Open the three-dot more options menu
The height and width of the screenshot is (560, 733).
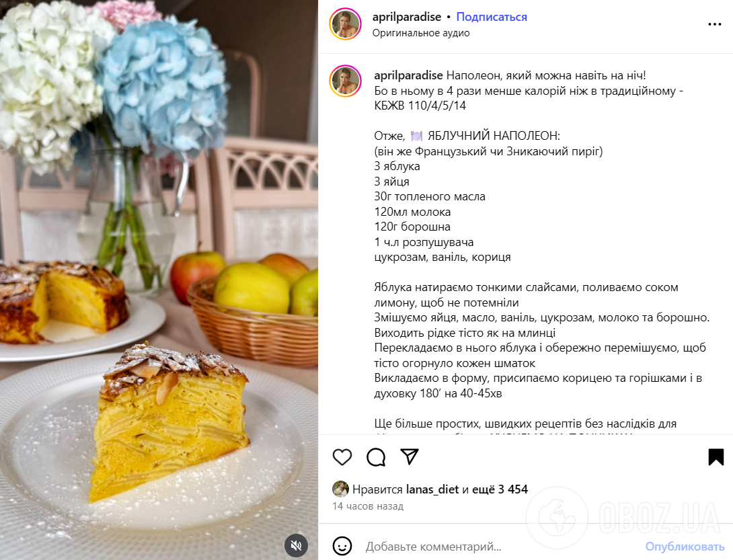715,24
